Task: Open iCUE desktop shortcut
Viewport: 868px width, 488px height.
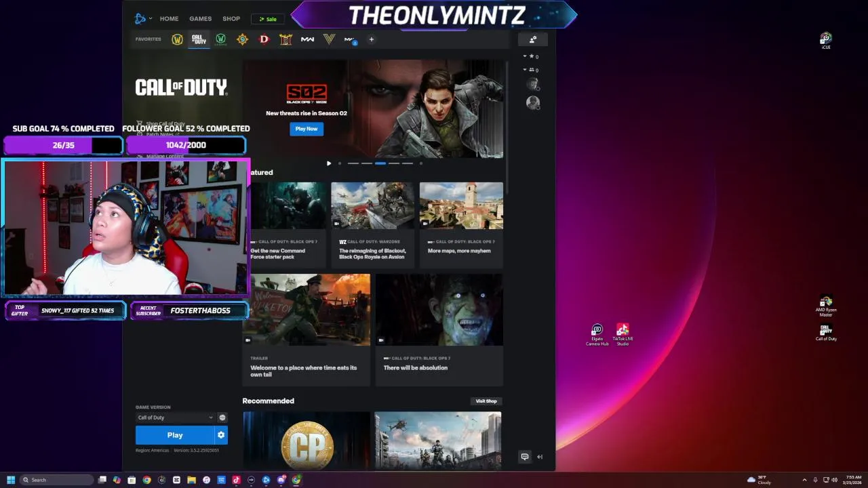Action: [825, 41]
